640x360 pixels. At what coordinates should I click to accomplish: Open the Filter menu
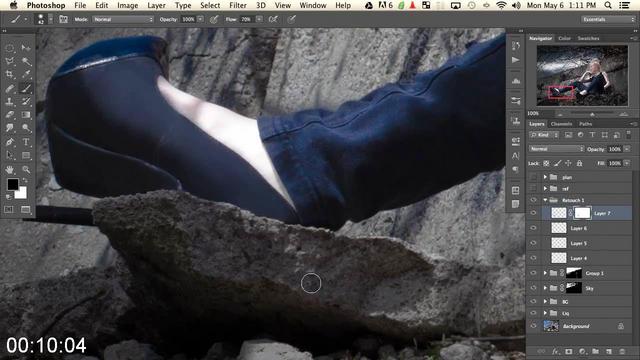238,5
